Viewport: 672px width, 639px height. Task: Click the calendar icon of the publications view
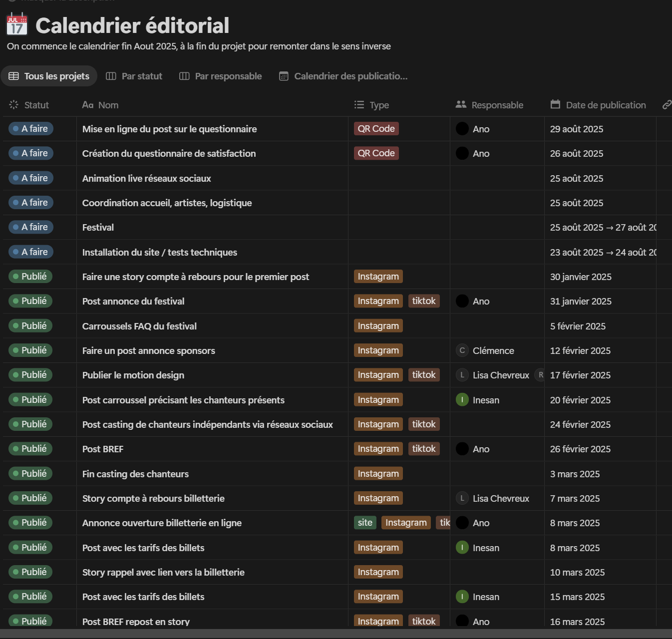[x=284, y=76]
